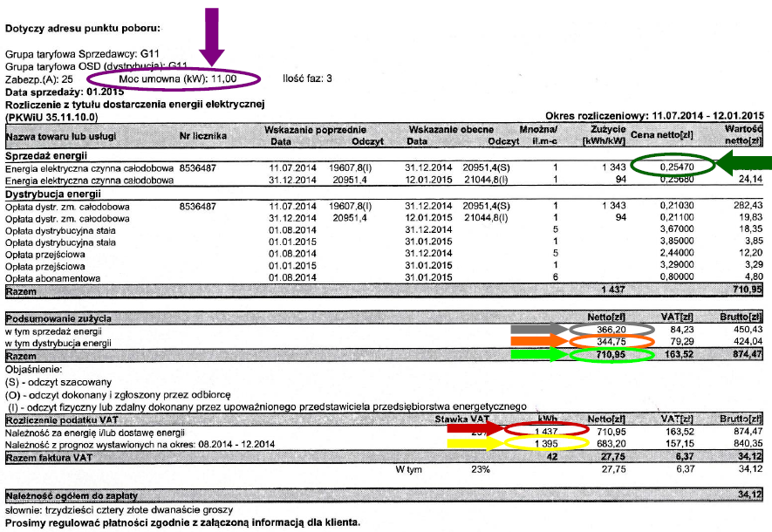Click the Opłata abonamentowa row label

coord(52,278)
